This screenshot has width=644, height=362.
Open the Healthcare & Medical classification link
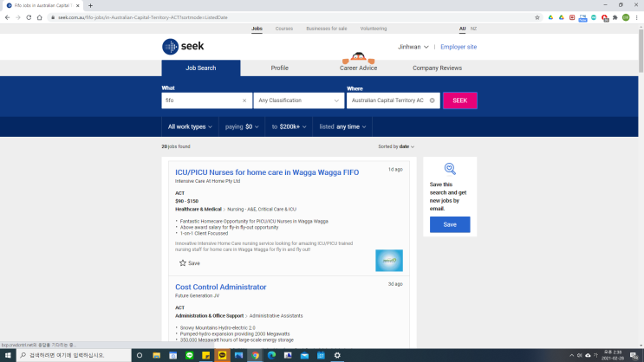(198, 210)
